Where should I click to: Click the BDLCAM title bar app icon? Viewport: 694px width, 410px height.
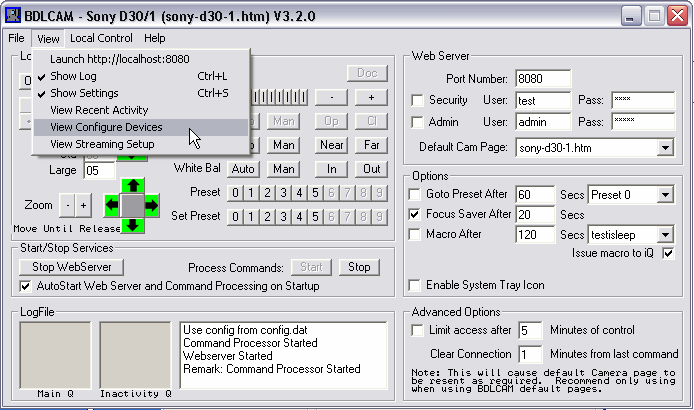click(12, 15)
